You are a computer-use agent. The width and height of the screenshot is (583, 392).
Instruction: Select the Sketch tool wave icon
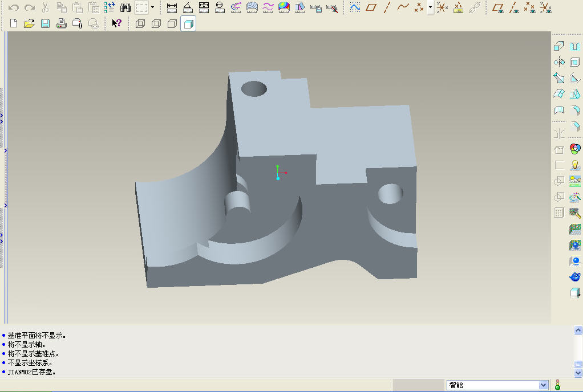pyautogui.click(x=355, y=7)
